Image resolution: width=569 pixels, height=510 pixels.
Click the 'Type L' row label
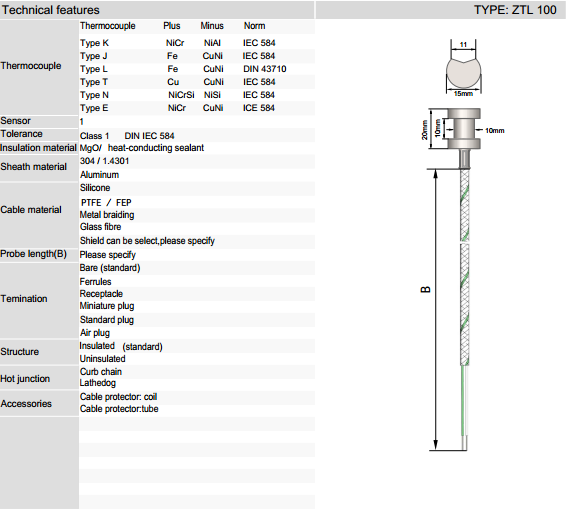click(x=94, y=69)
